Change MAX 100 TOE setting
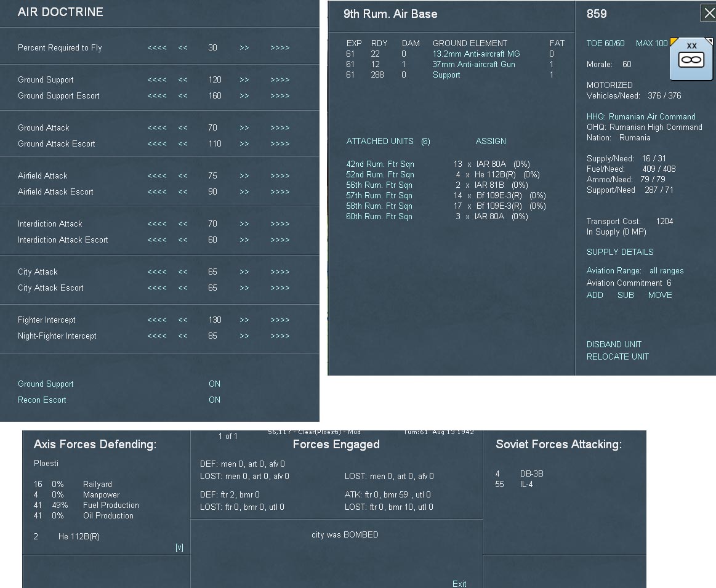Image resolution: width=716 pixels, height=588 pixels. (651, 43)
